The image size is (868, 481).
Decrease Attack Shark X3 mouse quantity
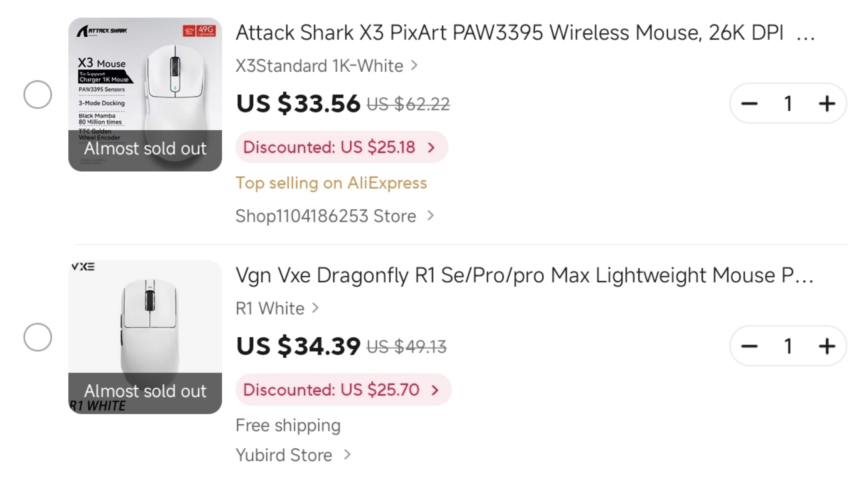point(749,104)
